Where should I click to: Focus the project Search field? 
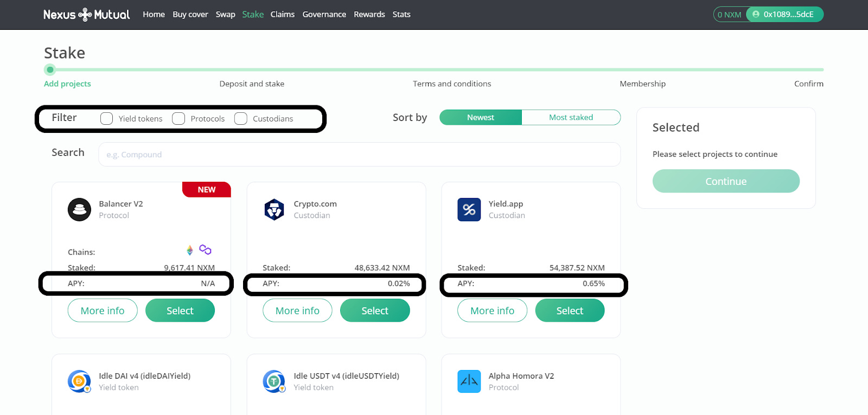coord(359,155)
